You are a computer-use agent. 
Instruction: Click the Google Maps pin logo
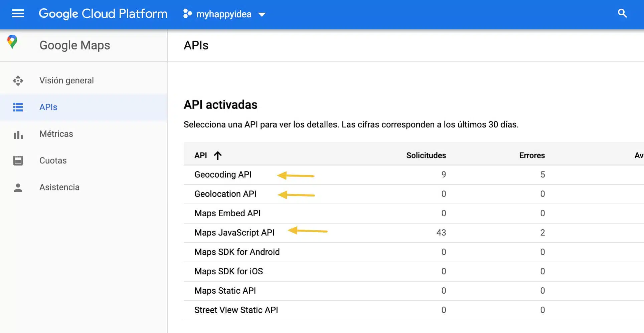pos(12,42)
